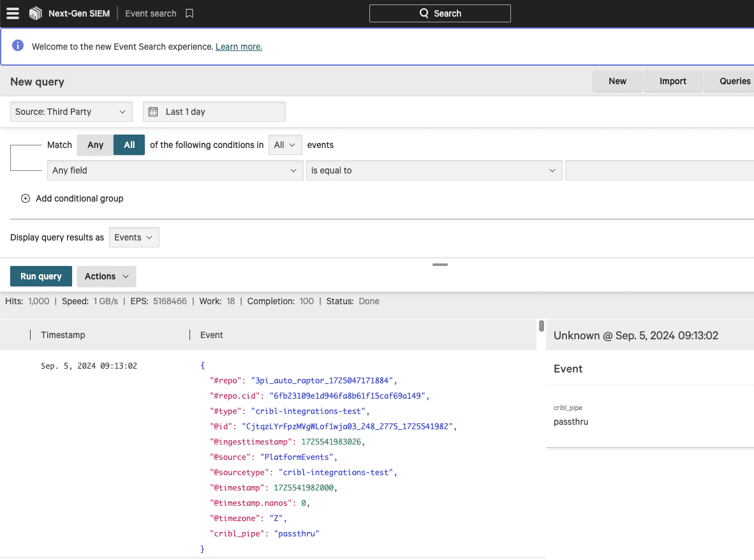Image resolution: width=754 pixels, height=560 pixels.
Task: Click the calendar icon for time range
Action: click(x=153, y=112)
